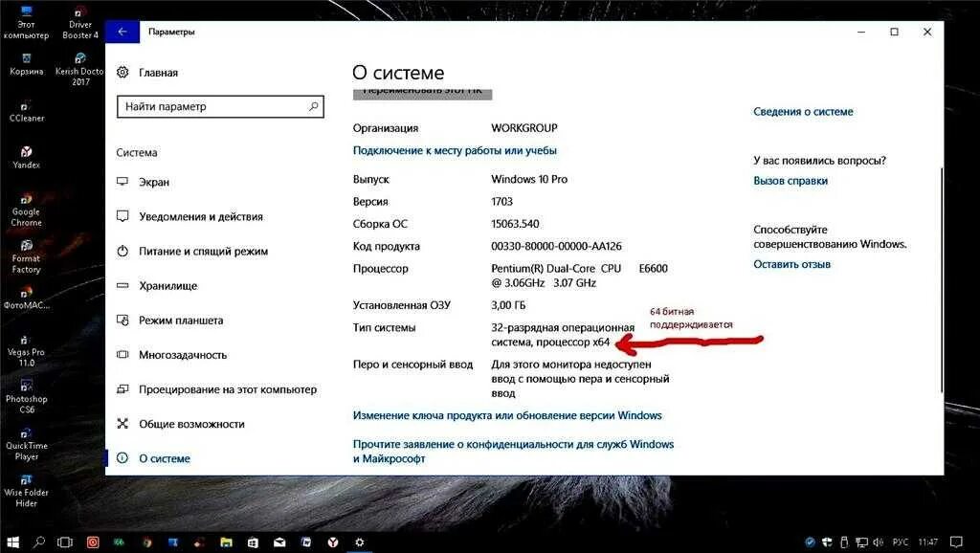980x553 pixels.
Task: Open the Action Center notification icon
Action: pyautogui.click(x=956, y=542)
